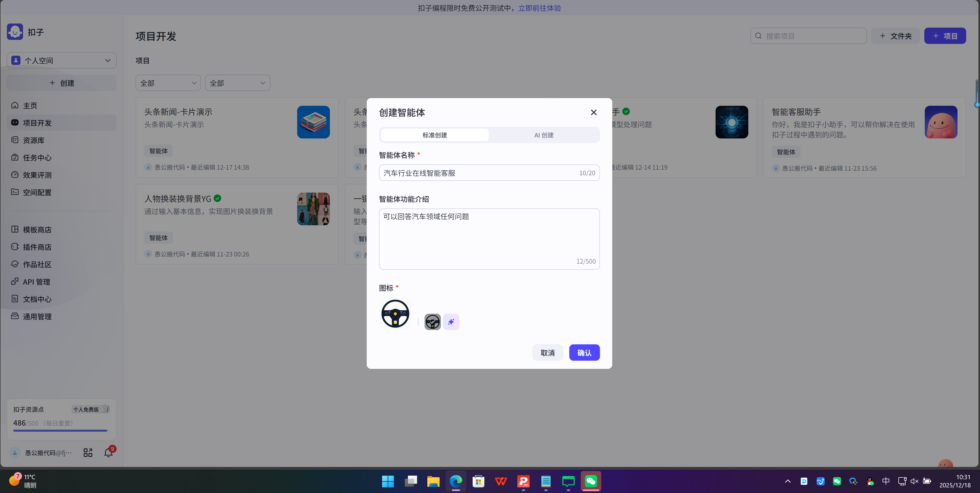Select the small steering wheel icon option
The width and height of the screenshot is (980, 493).
click(x=432, y=322)
